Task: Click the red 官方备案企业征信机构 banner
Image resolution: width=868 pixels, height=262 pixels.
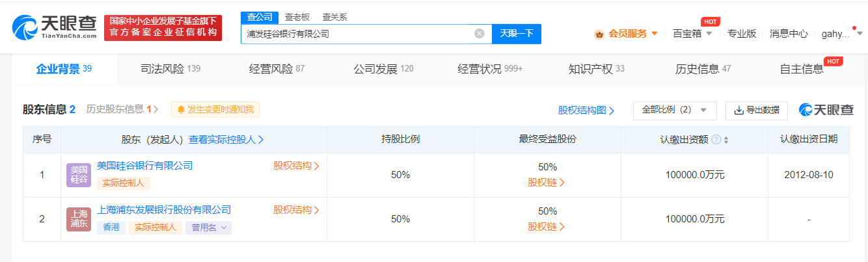Action: (x=163, y=28)
